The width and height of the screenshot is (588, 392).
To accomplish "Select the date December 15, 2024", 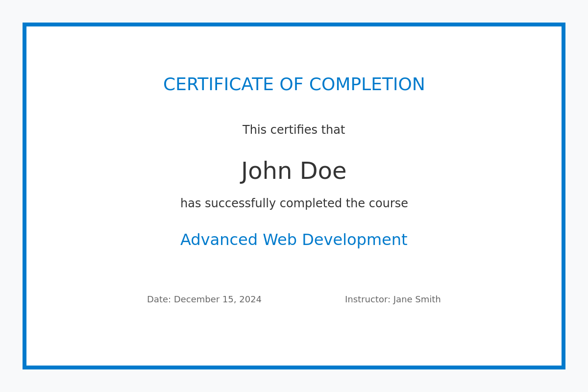I will pos(218,299).
